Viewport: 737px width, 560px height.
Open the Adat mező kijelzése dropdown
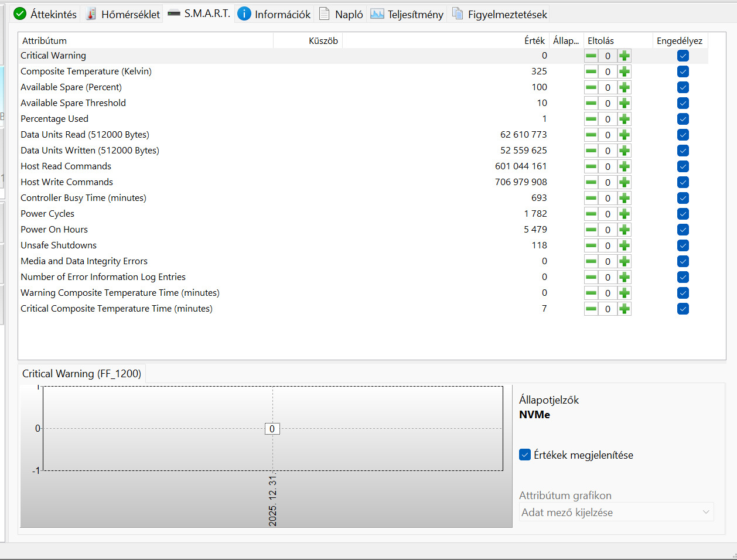point(616,512)
